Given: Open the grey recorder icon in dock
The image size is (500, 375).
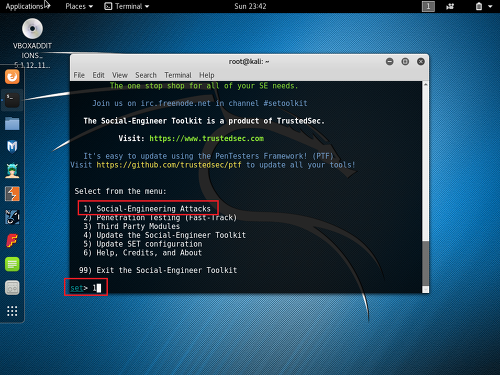Looking at the screenshot, I should pyautogui.click(x=12, y=288).
